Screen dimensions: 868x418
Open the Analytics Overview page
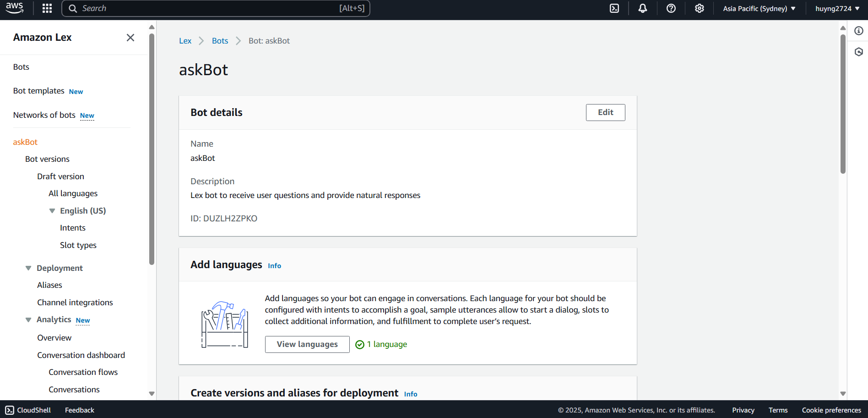(54, 338)
